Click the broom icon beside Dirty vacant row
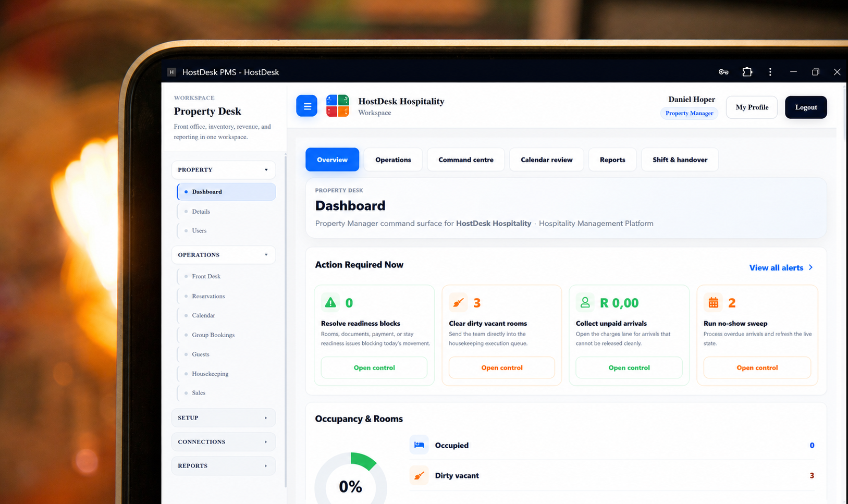The width and height of the screenshot is (848, 504). tap(419, 475)
